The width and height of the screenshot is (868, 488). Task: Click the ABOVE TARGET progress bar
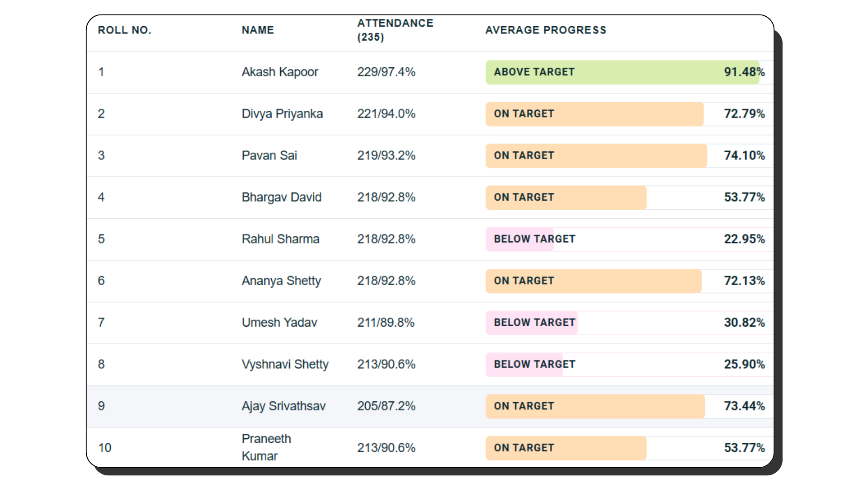[x=622, y=72]
